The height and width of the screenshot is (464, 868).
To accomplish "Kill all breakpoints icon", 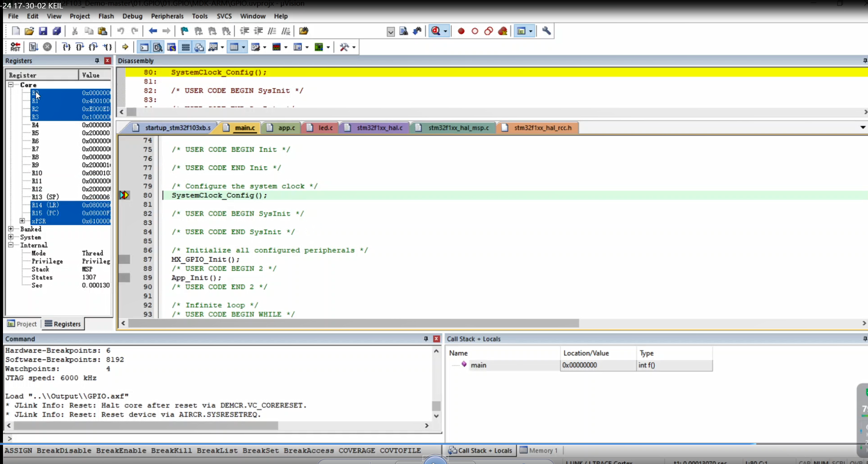I will [502, 31].
